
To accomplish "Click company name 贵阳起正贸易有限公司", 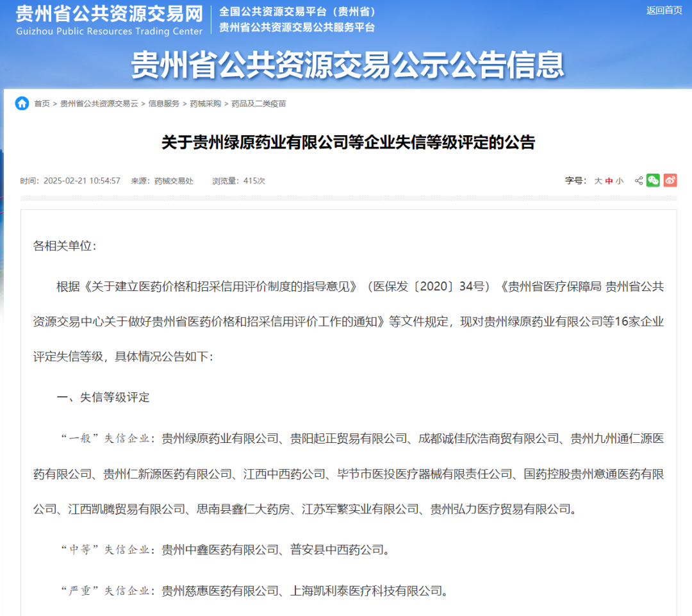I will point(349,438).
